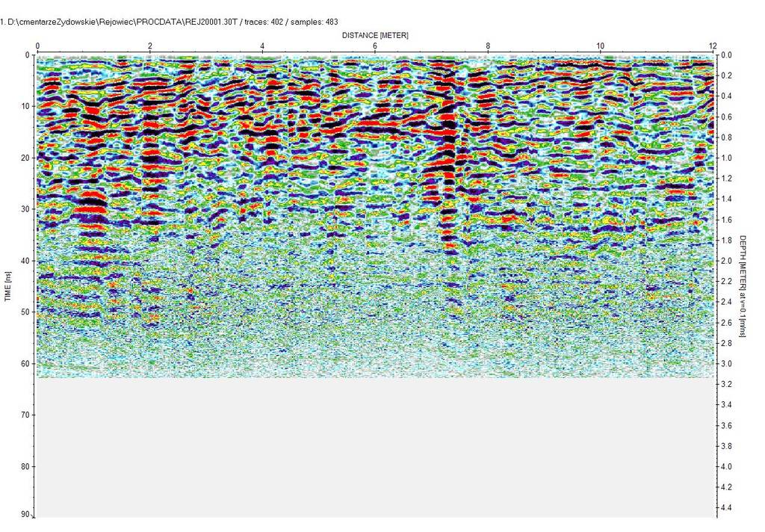Image resolution: width=765 pixels, height=532 pixels.
Task: Click the vertical TIME [ns] axis label
Action: (x=8, y=287)
